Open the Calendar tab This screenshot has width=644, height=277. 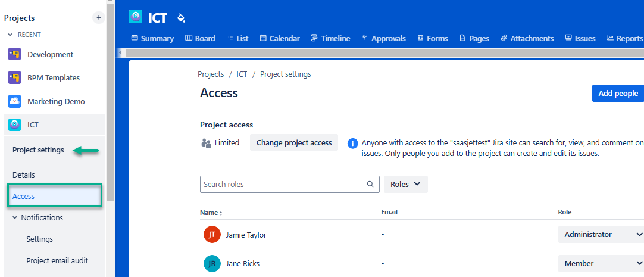pyautogui.click(x=280, y=38)
